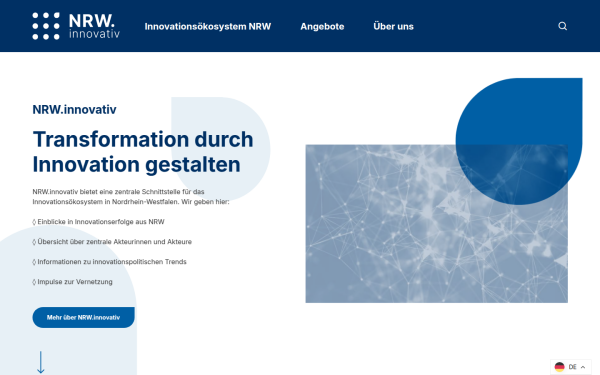Viewport: 600px width, 375px height.
Task: Click bullet Übersicht über zentrale Akteurinnen und Akteure
Action: 112,242
